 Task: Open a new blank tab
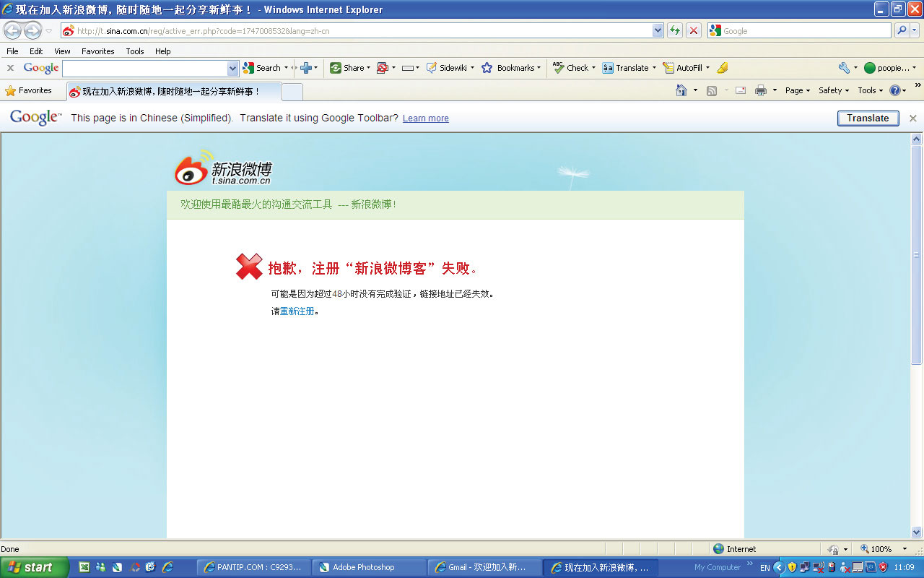[292, 92]
